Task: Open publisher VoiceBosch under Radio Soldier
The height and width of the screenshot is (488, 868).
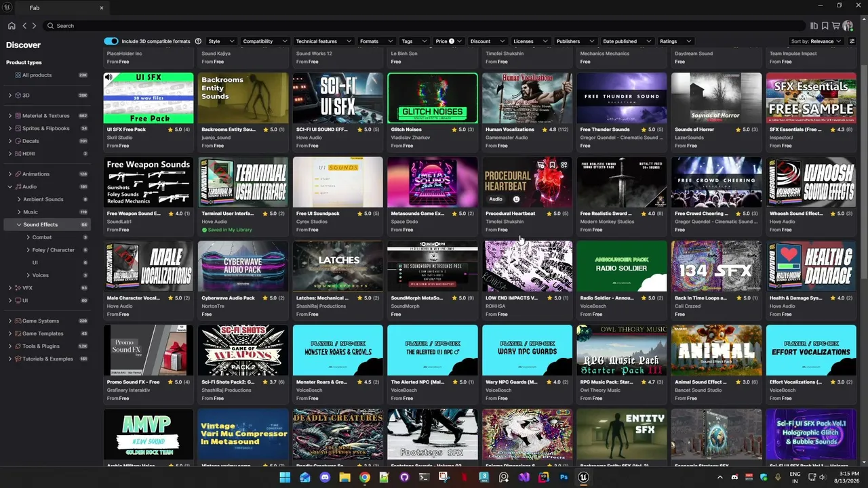Action: [594, 306]
